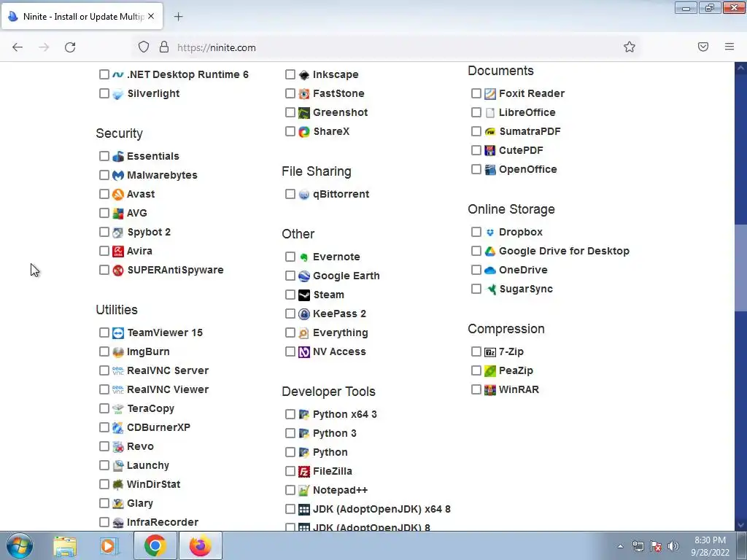Click the taskbar clock and date
Image resolution: width=747 pixels, height=560 pixels.
[x=710, y=546]
